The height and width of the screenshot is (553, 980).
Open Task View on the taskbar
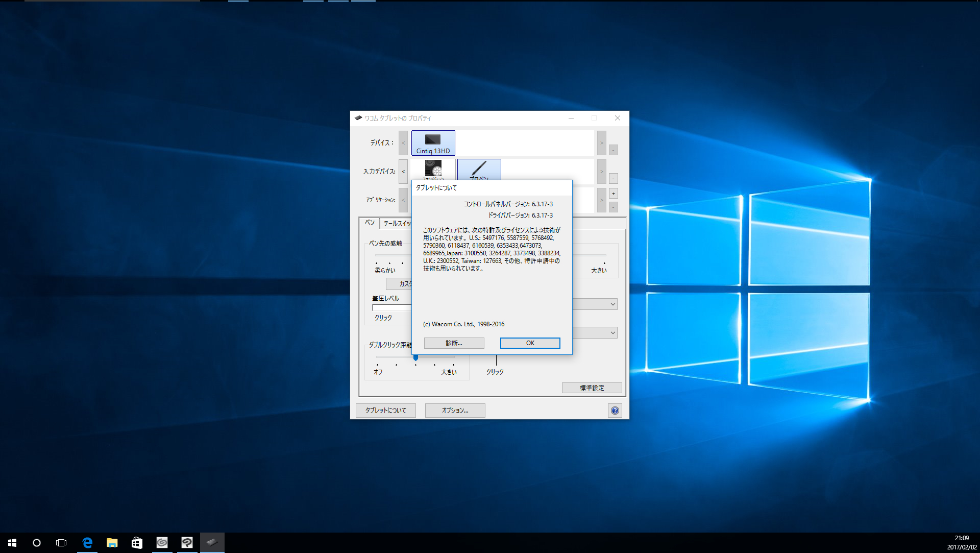[61, 543]
